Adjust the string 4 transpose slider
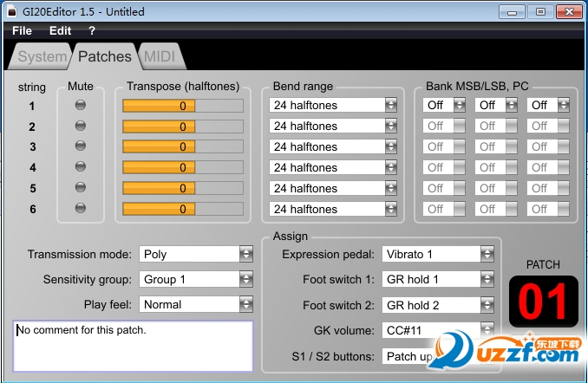Screen dimensions: 588x383 pyautogui.click(x=183, y=167)
